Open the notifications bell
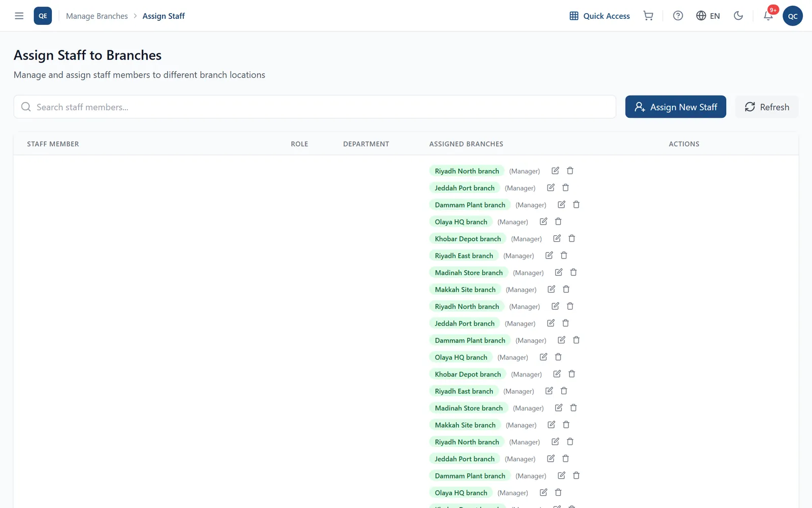 point(768,16)
